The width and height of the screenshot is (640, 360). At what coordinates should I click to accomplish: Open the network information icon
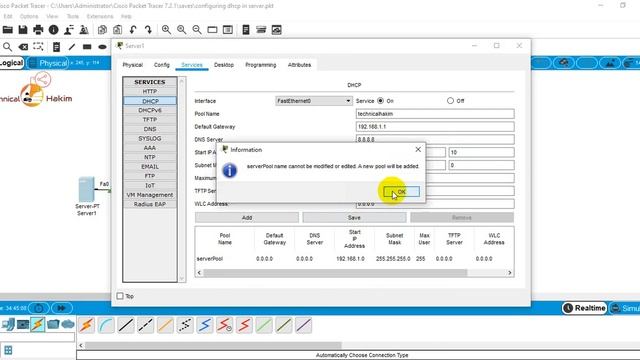(x=53, y=30)
